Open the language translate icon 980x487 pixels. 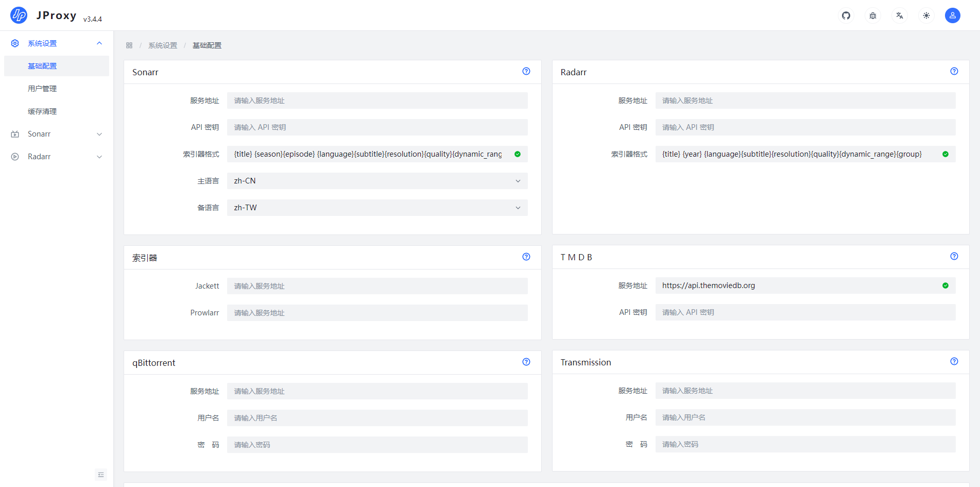click(x=900, y=15)
